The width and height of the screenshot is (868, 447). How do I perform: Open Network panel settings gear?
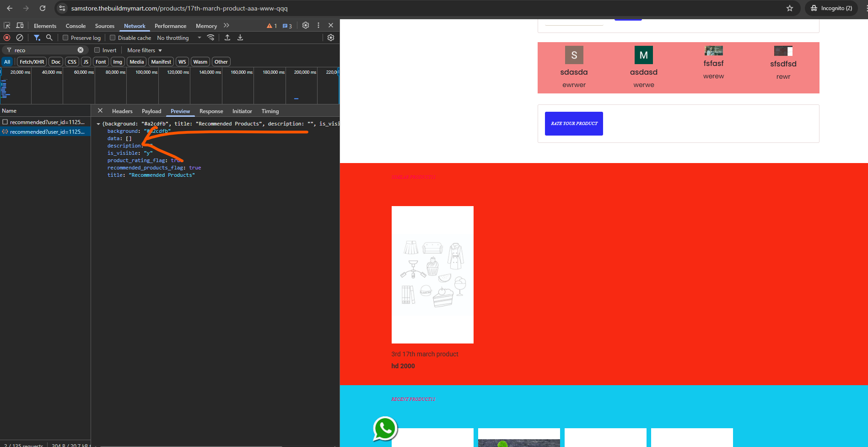(x=331, y=38)
